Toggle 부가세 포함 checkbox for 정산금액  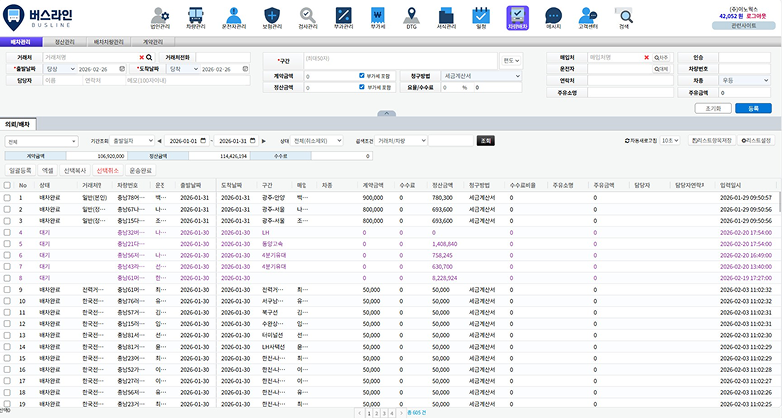pyautogui.click(x=362, y=87)
